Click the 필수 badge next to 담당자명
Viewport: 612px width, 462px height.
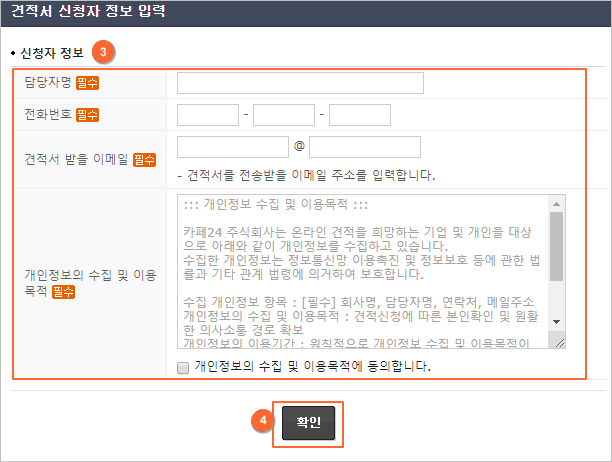click(87, 83)
